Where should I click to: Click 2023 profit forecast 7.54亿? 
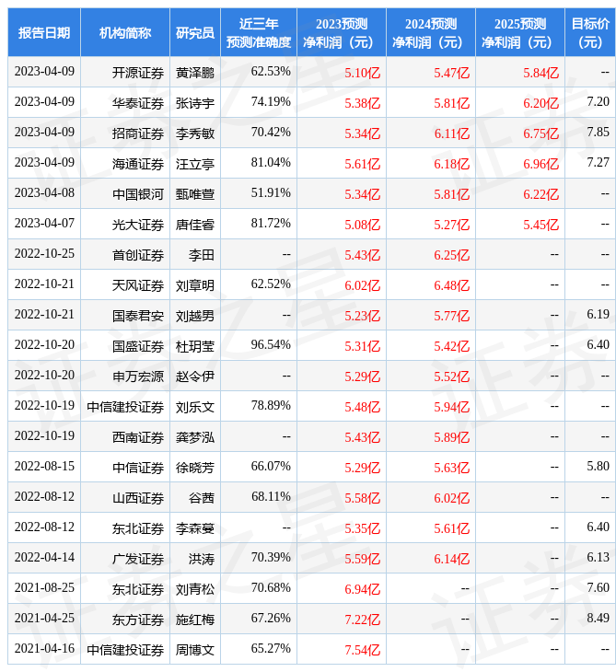coord(362,650)
